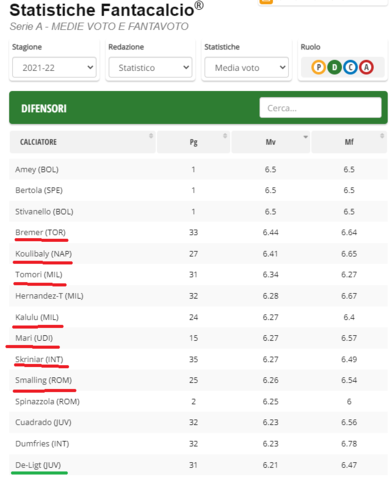The width and height of the screenshot is (392, 480).
Task: Sort table by Mf column arrows
Action: (382, 136)
